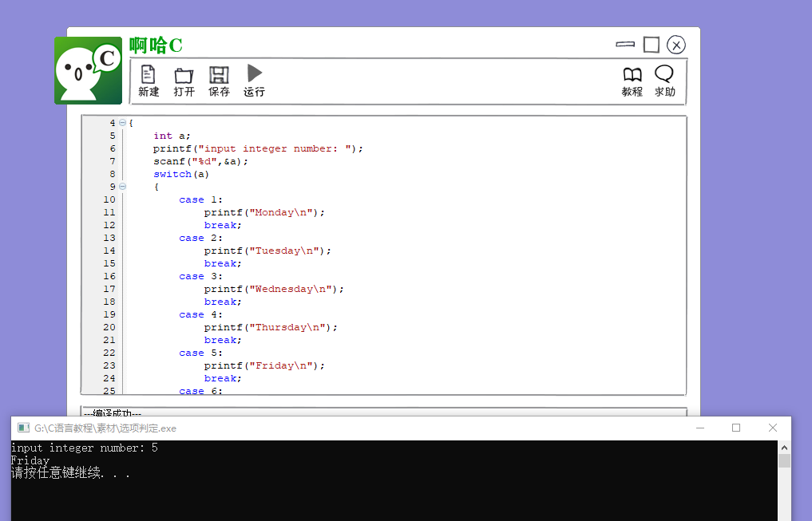The width and height of the screenshot is (812, 521).
Task: Click the printf("Wednesday\n") line
Action: point(274,289)
